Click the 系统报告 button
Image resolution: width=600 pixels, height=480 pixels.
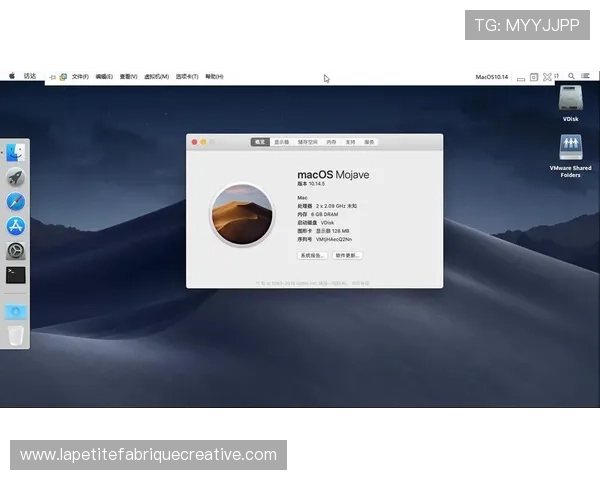(x=312, y=256)
